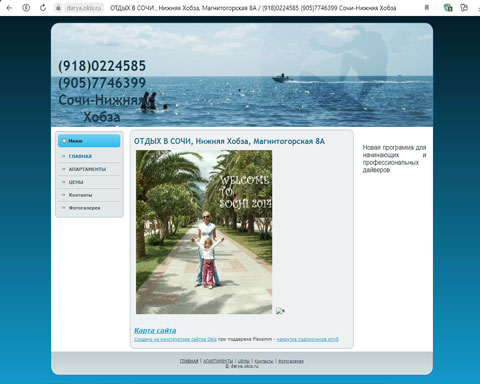Screen dimensions: 480x384
Task: Follow the link after Flexsmm text
Action: point(307,339)
